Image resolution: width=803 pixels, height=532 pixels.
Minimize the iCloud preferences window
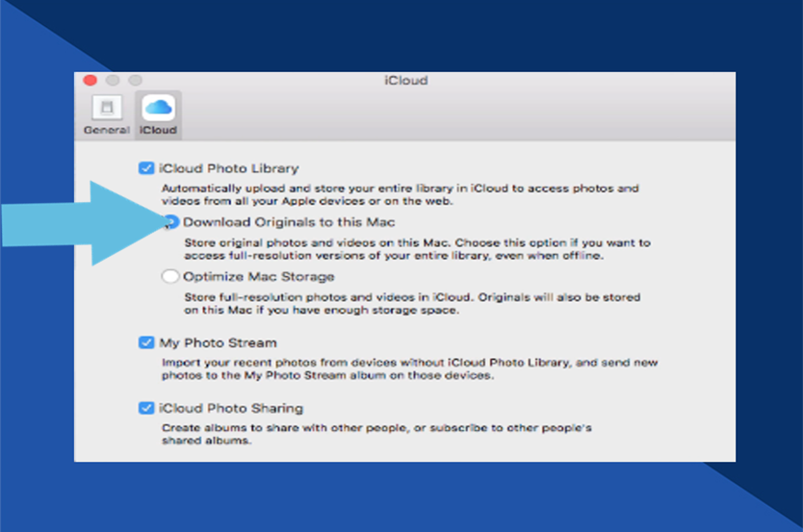(x=113, y=80)
